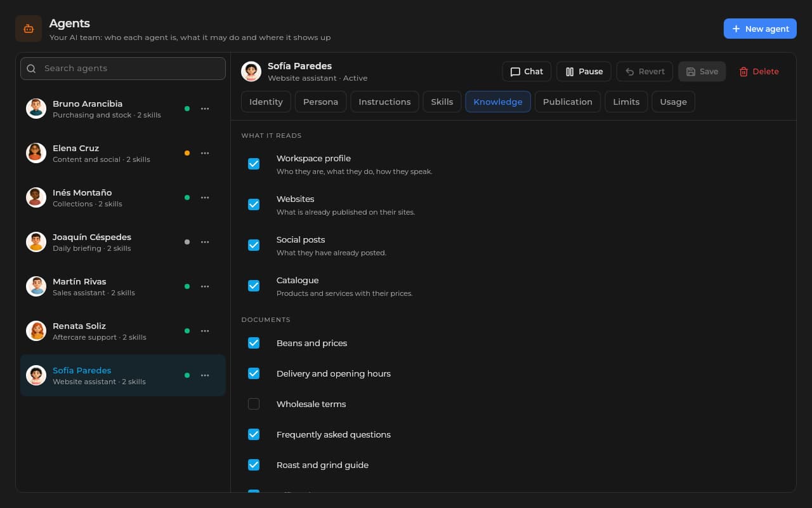Viewport: 812px width, 508px height.
Task: Select Renata Soliz in agent list
Action: tap(123, 331)
